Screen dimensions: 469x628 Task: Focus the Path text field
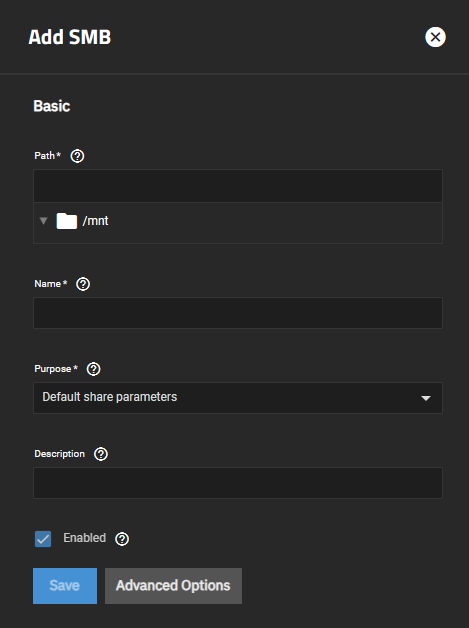click(x=238, y=186)
